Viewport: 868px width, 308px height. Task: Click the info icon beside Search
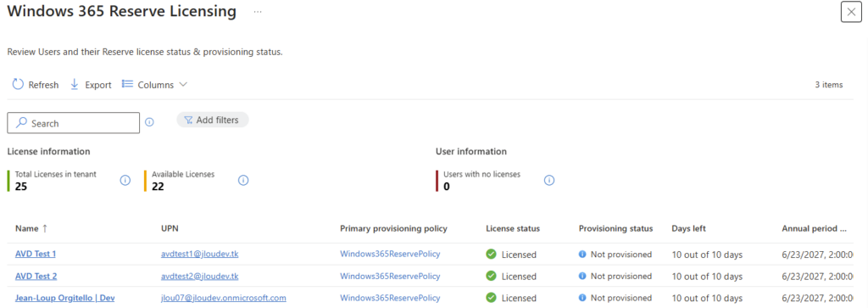(x=149, y=122)
